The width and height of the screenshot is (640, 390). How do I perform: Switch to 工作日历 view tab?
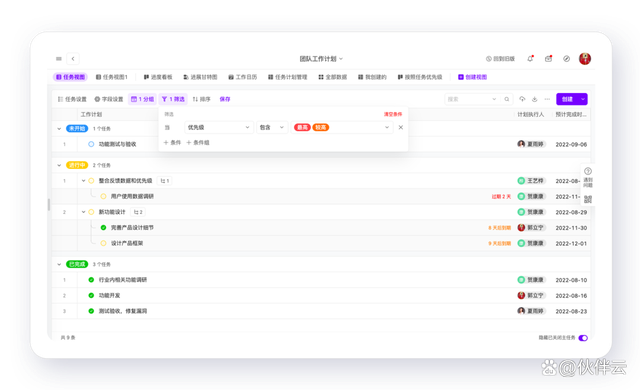pyautogui.click(x=243, y=77)
